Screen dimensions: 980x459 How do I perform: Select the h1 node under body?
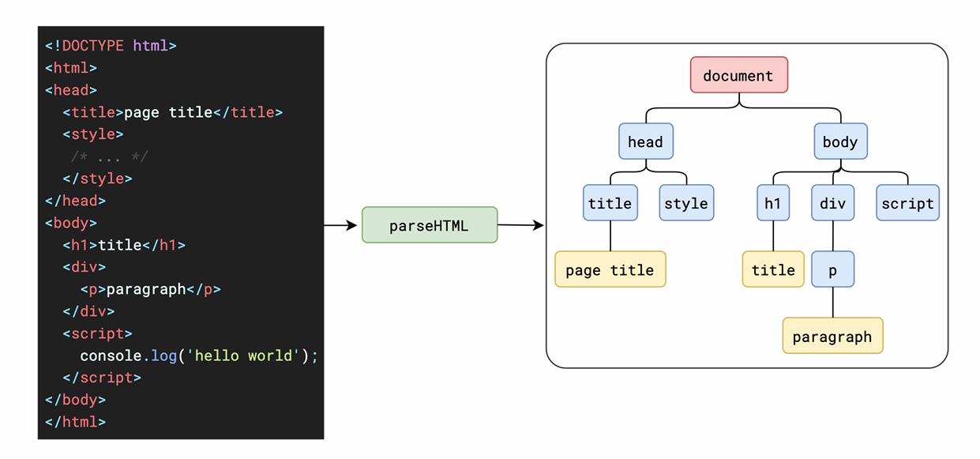click(772, 203)
